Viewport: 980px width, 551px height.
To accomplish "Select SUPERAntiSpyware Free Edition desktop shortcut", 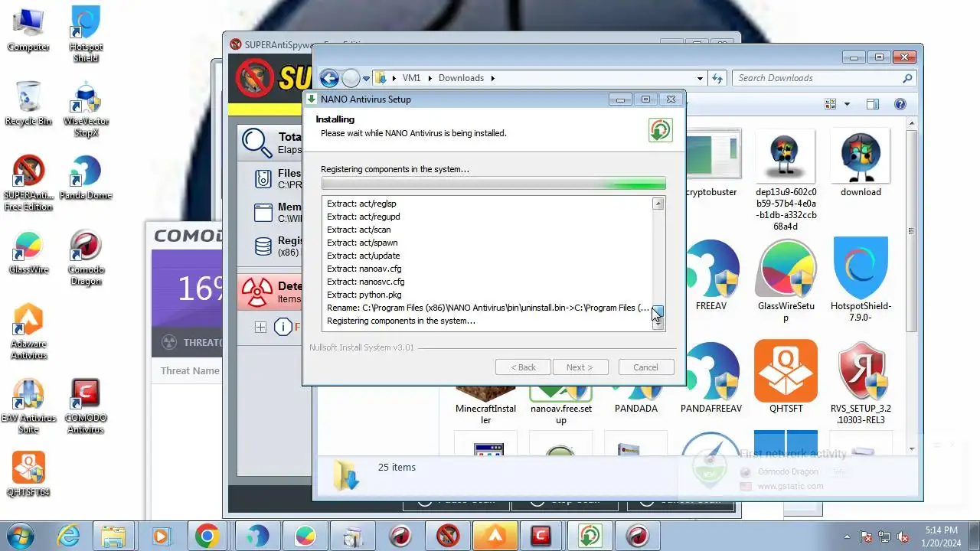I will pyautogui.click(x=28, y=183).
